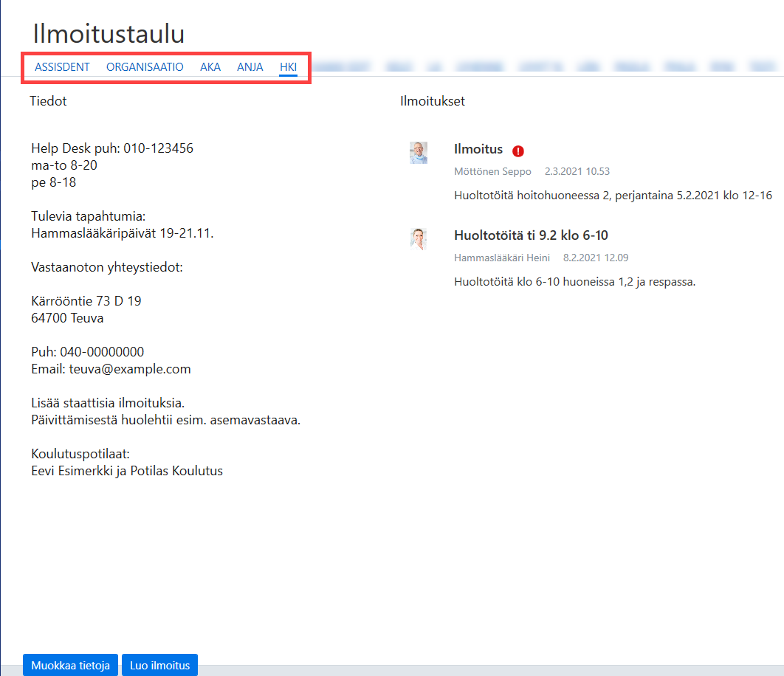Click the address 'Kärrööntie 73 D 19'
This screenshot has width=784, height=676.
point(86,301)
